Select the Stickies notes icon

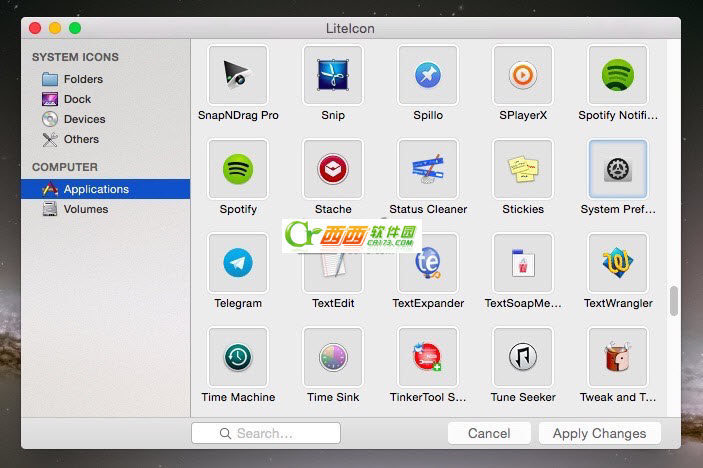[523, 169]
